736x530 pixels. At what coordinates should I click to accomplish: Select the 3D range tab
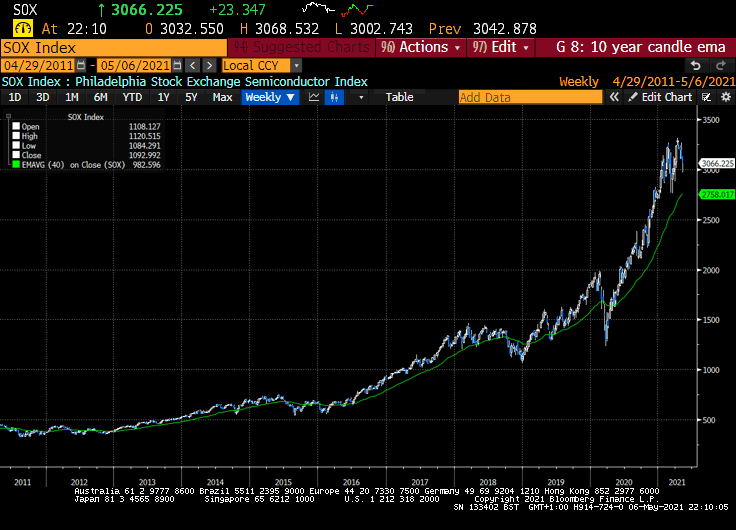click(x=43, y=97)
